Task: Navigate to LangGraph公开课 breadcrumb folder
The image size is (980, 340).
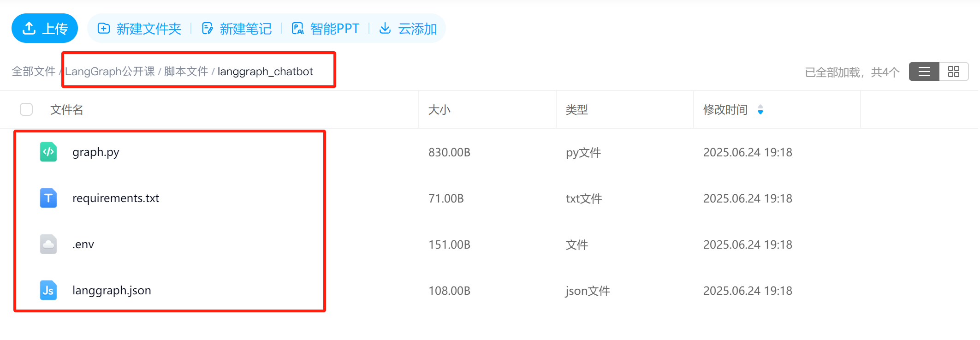Action: (x=110, y=72)
